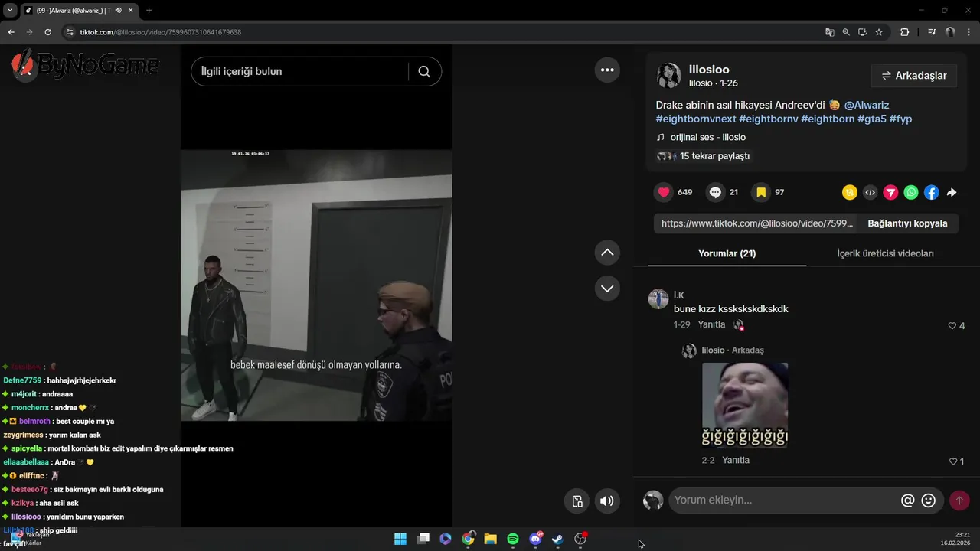Open Steam from taskbar
Viewport: 980px width, 551px height.
(558, 539)
